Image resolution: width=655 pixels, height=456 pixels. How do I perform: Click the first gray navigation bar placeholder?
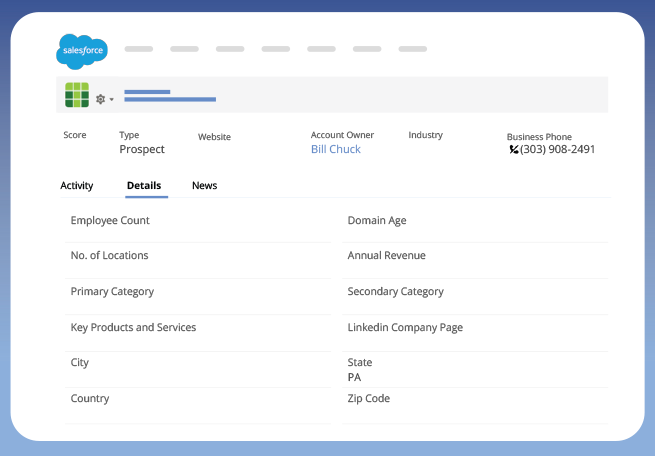138,49
